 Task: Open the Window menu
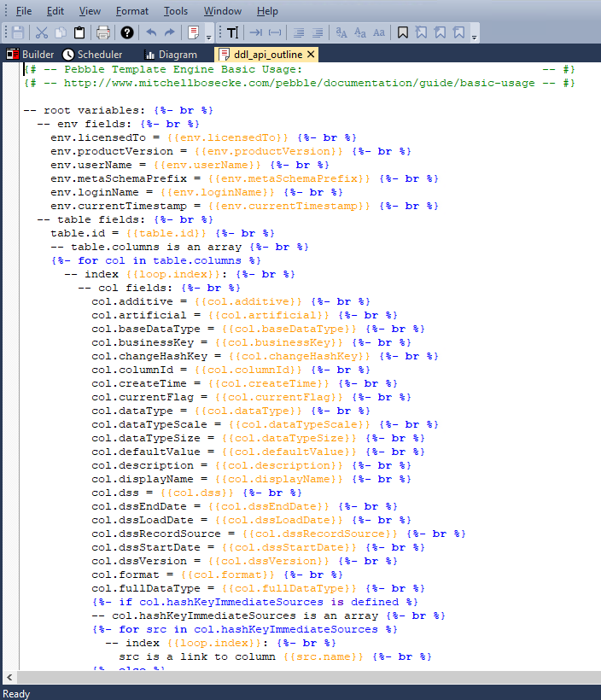pos(222,11)
